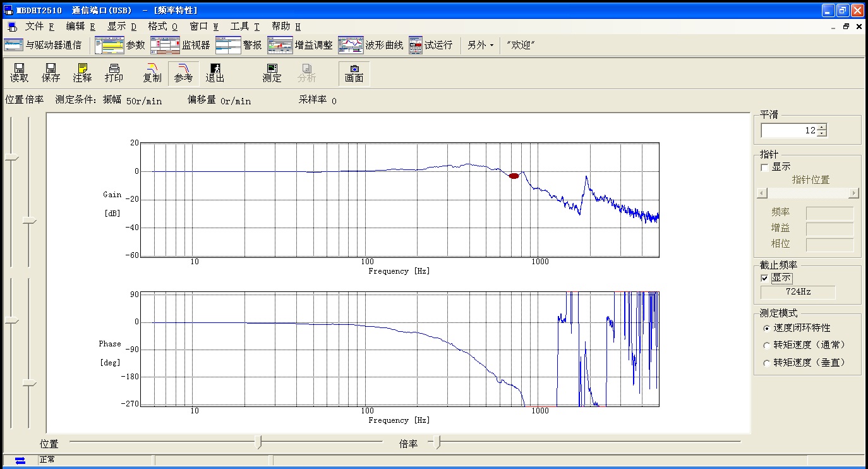Expand the 另外 dropdown in toolbar
The width and height of the screenshot is (868, 469).
481,45
